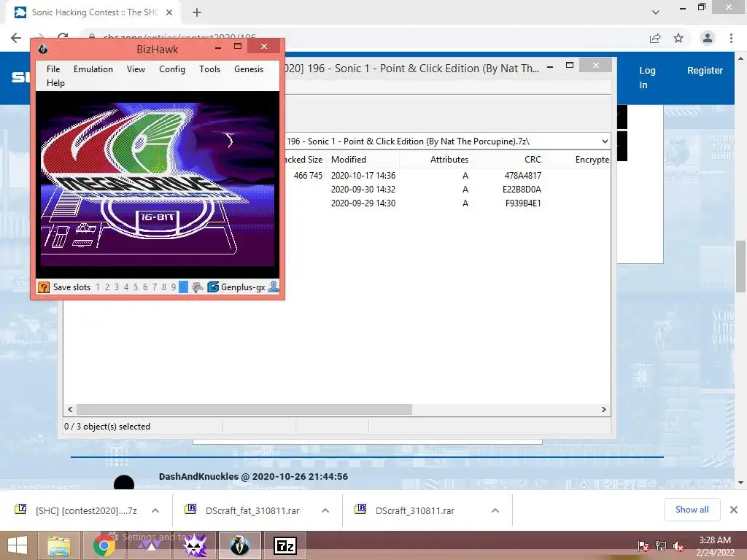Click the Chrome back navigation arrow
Viewport: 747px width, 560px height.
[x=16, y=38]
